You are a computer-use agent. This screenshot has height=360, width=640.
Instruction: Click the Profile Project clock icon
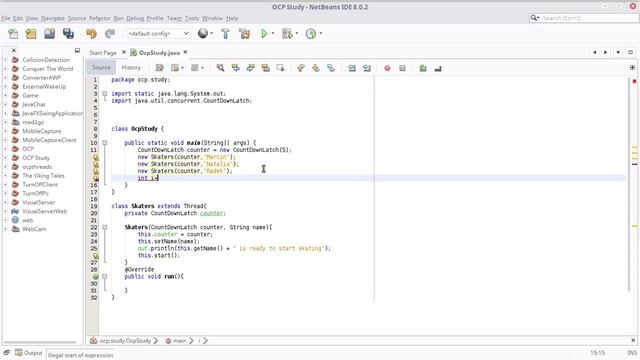click(x=311, y=34)
